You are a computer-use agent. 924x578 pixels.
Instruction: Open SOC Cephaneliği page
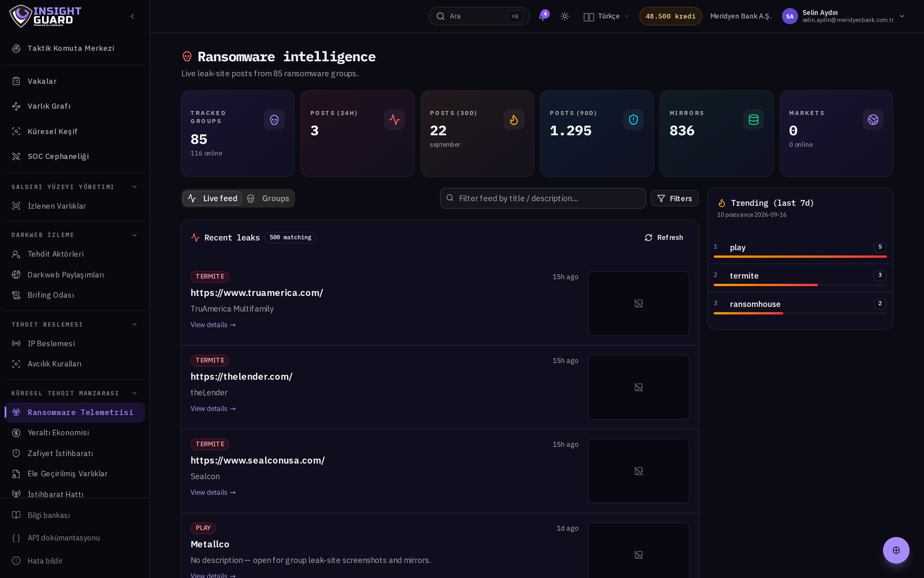pyautogui.click(x=74, y=157)
